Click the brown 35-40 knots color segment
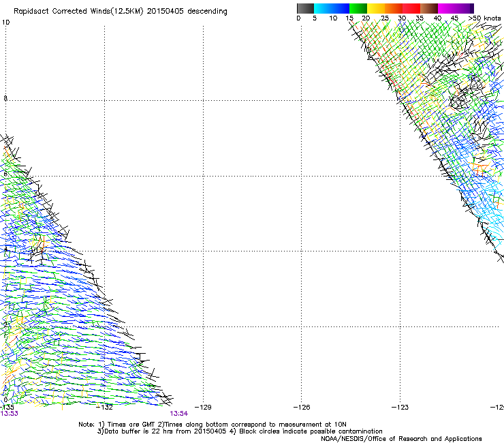This screenshot has width=504, height=443. click(x=429, y=8)
